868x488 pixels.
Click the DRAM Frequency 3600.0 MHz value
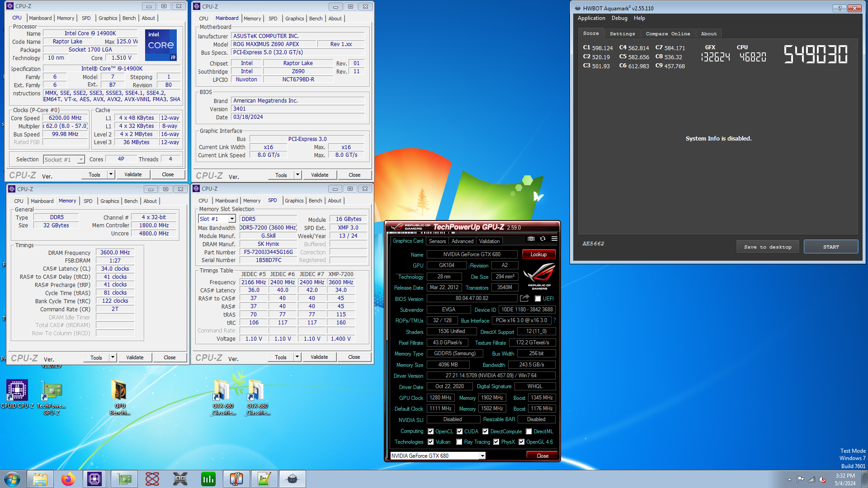coord(115,253)
